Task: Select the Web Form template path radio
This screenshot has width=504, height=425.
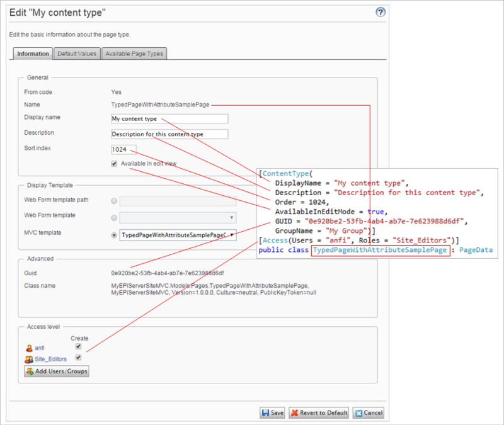Action: (x=114, y=201)
